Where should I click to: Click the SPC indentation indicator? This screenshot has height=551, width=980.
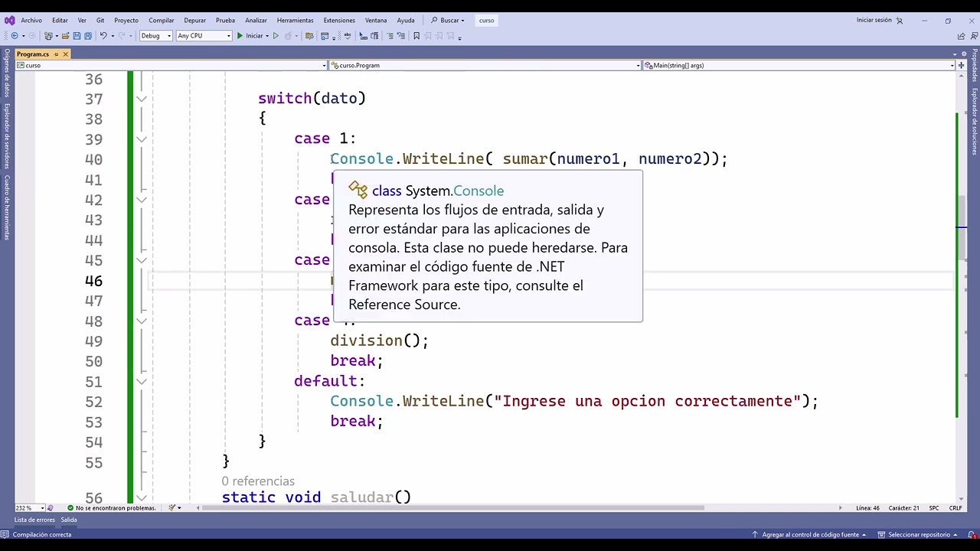click(934, 508)
